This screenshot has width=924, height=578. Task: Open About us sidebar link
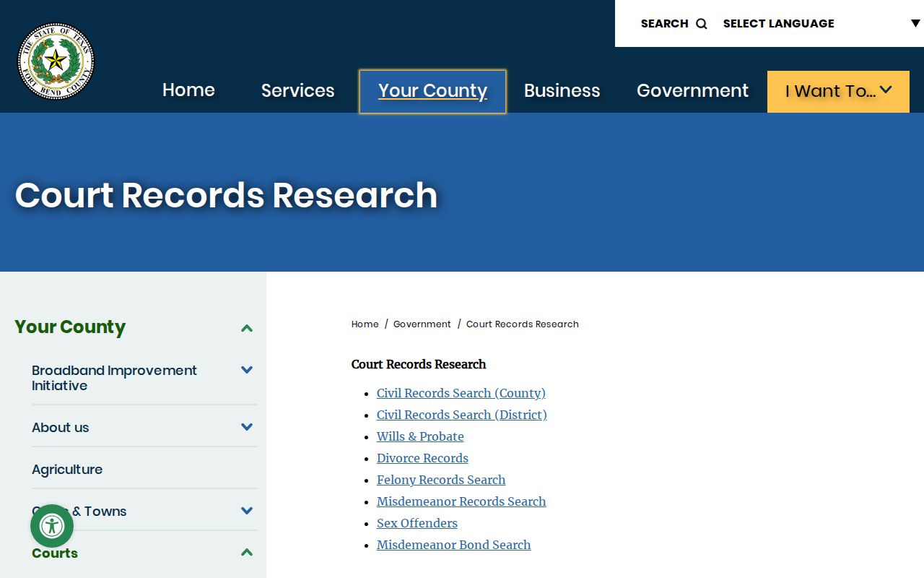pos(60,428)
